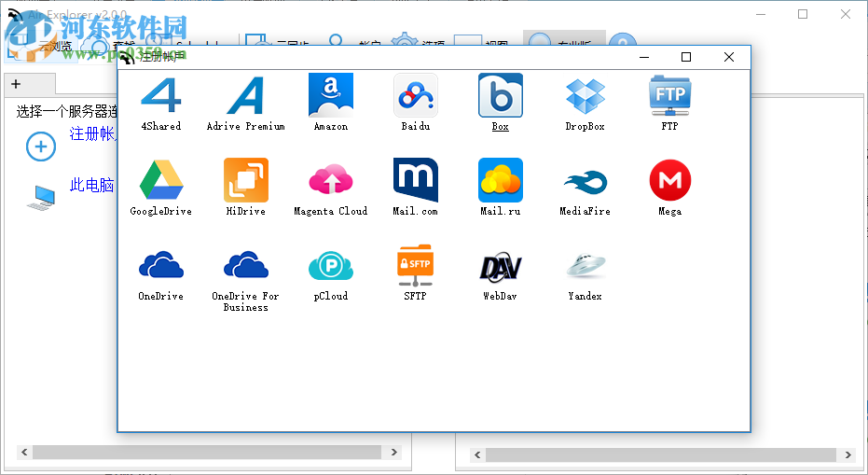
Task: Click the blue plus add-account icon in the main window
Action: pos(41,147)
